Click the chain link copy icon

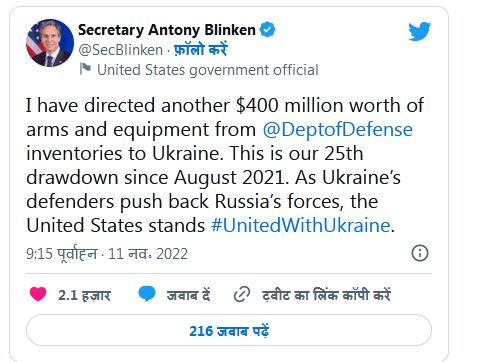point(242,295)
